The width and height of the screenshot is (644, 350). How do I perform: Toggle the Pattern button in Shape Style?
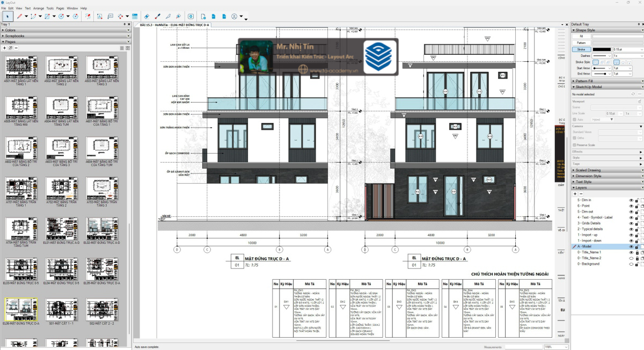(581, 43)
